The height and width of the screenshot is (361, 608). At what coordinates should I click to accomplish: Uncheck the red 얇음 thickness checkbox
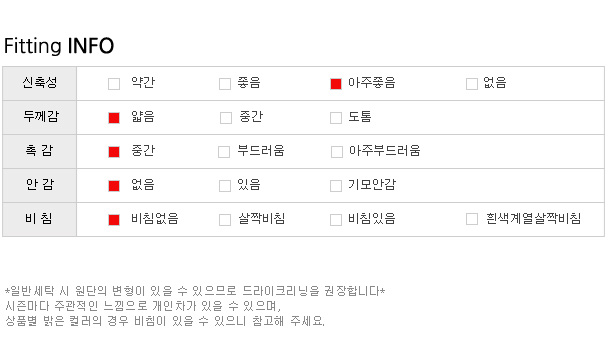coord(114,118)
